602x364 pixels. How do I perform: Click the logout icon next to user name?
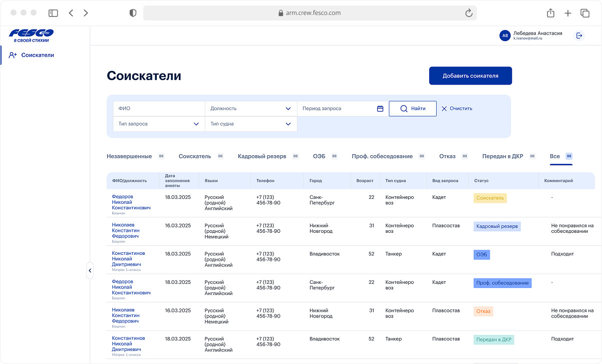579,36
